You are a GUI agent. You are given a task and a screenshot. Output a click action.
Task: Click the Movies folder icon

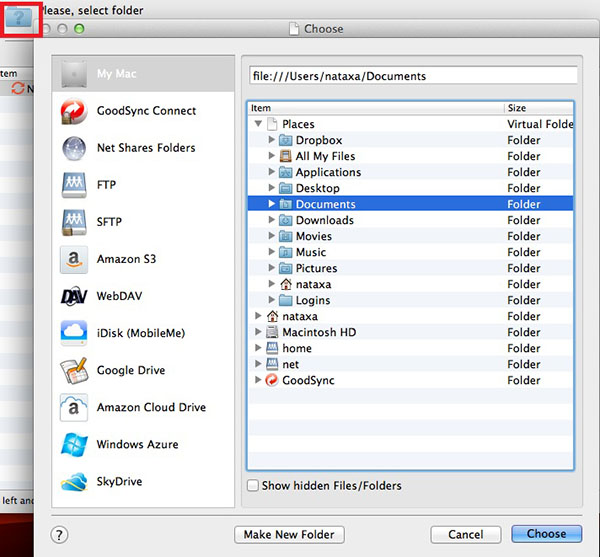tap(285, 236)
